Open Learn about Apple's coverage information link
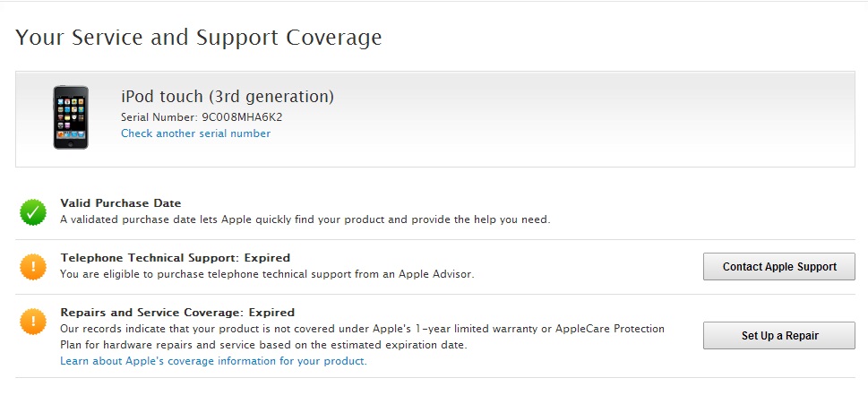The image size is (868, 404). tap(213, 361)
